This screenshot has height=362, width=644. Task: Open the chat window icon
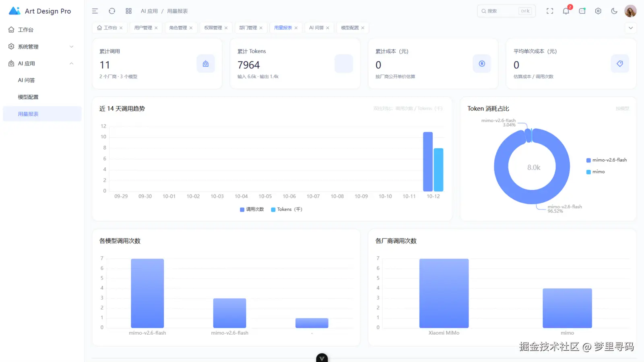(x=582, y=11)
